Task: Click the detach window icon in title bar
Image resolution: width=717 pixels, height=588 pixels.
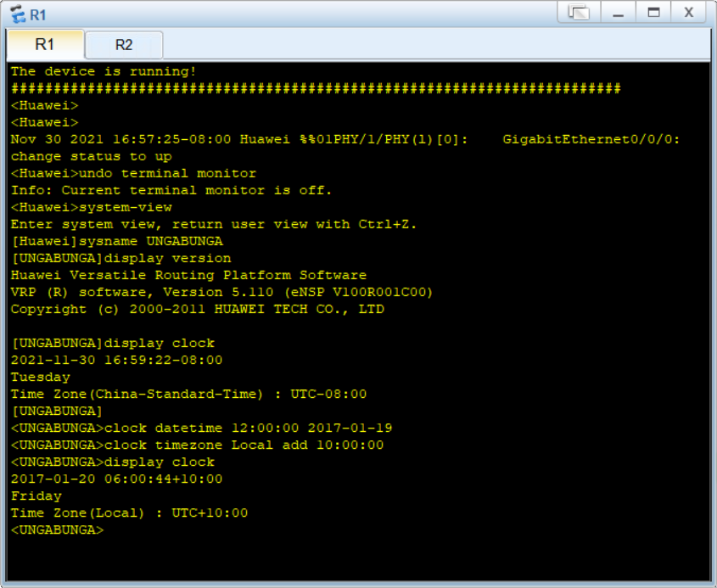Action: (x=579, y=13)
